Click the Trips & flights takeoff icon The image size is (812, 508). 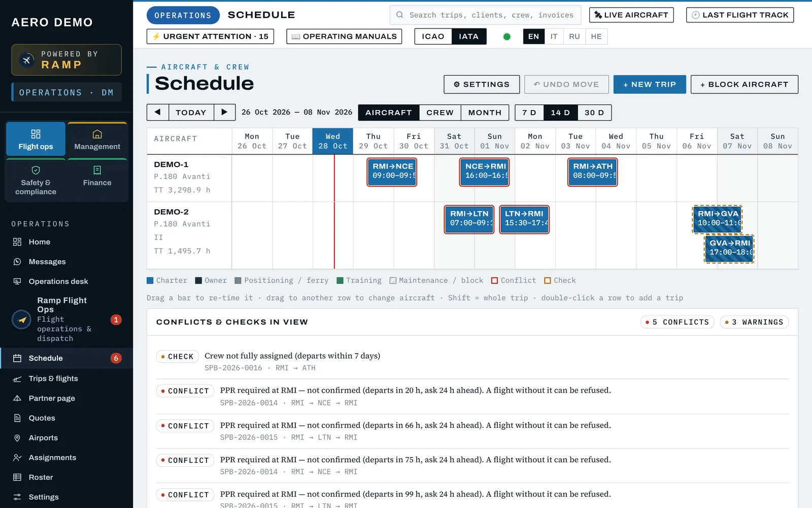point(17,378)
